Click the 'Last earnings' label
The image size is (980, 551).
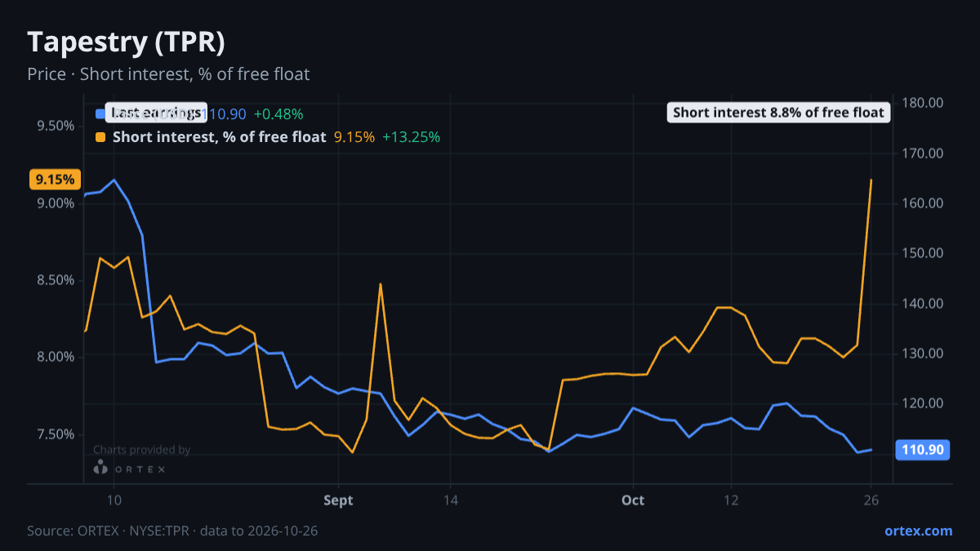(x=157, y=113)
